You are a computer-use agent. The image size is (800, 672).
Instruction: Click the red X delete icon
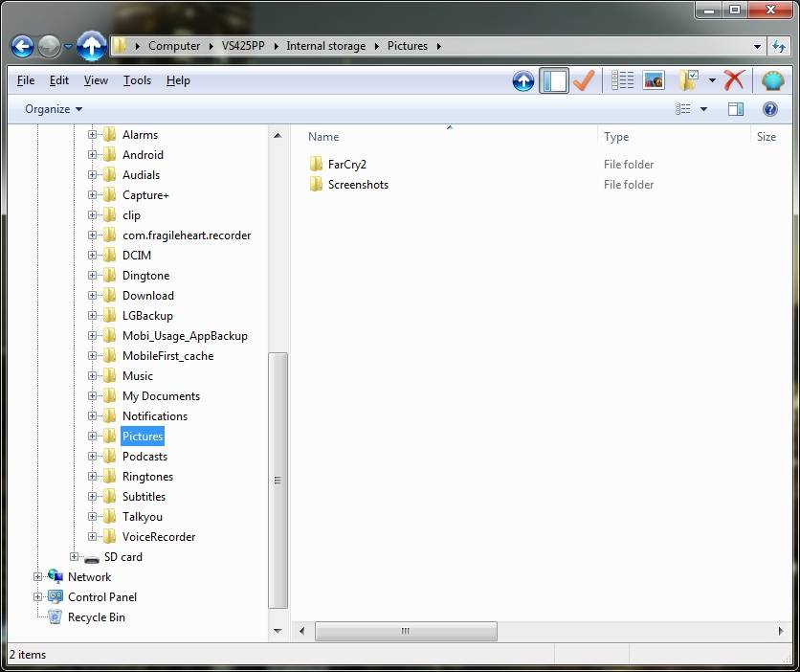click(734, 81)
